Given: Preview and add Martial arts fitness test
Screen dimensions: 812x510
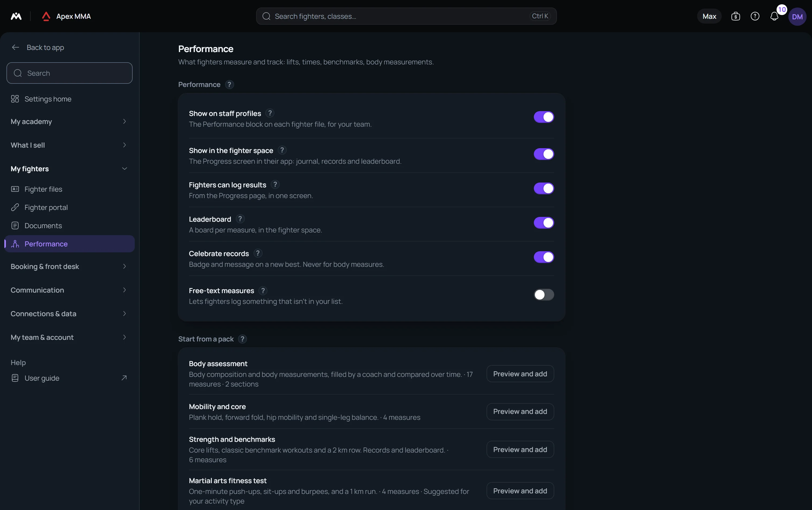Looking at the screenshot, I should click(520, 491).
